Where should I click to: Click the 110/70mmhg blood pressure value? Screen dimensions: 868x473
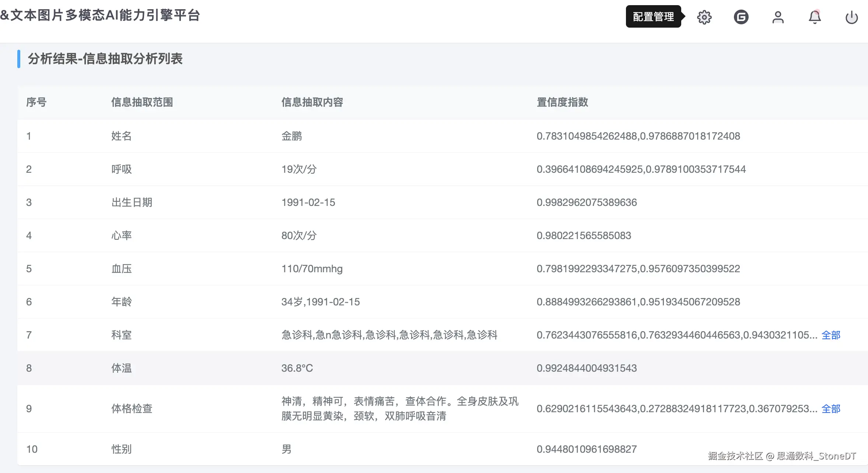(312, 269)
